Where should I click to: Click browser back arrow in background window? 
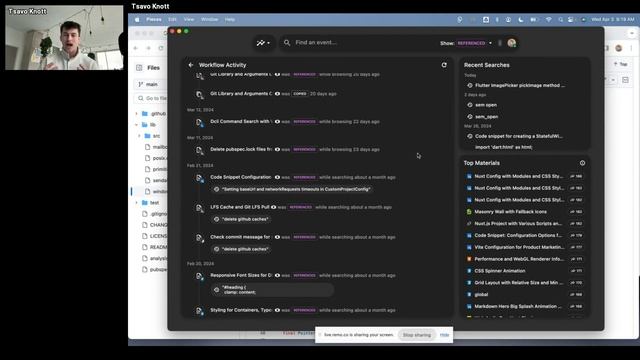click(x=136, y=48)
